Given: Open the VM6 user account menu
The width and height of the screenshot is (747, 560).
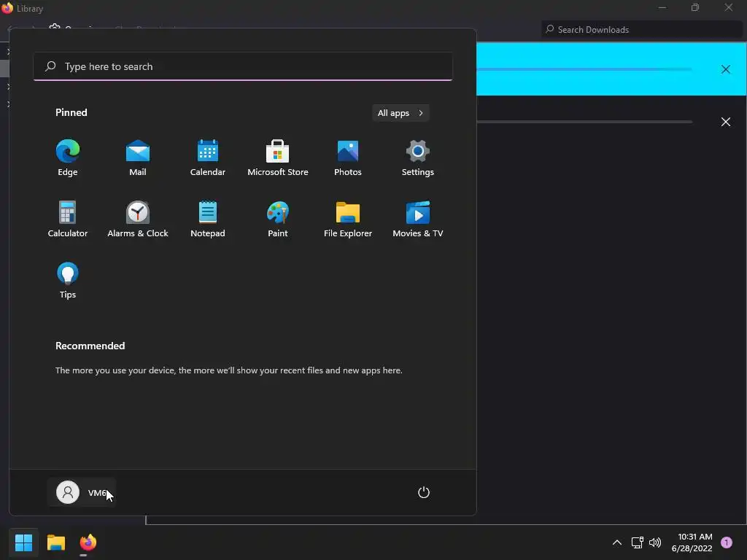Looking at the screenshot, I should pyautogui.click(x=82, y=492).
